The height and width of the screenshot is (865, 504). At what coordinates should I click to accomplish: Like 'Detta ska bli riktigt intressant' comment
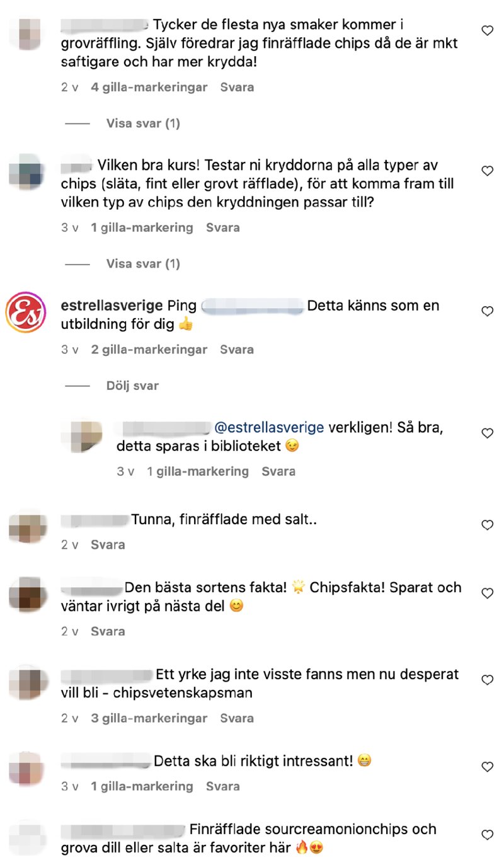487,767
